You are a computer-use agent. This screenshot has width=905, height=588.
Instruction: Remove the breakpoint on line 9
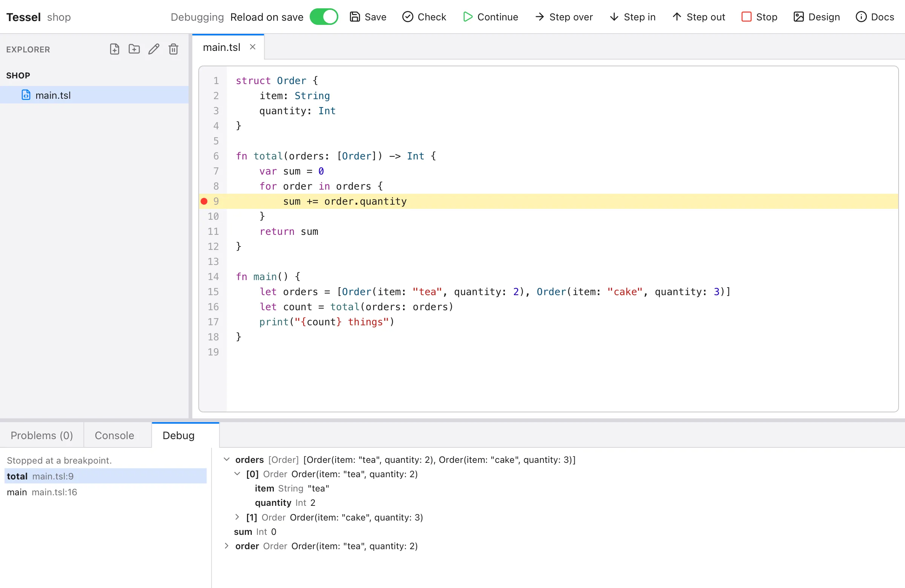[x=204, y=201]
